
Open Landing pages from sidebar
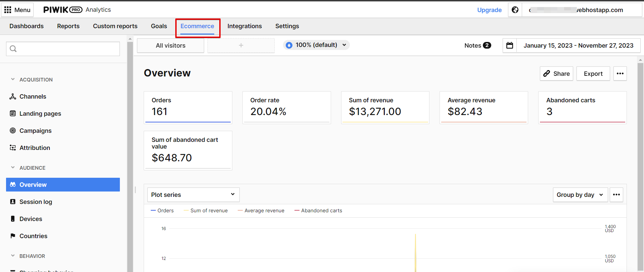[x=40, y=114]
